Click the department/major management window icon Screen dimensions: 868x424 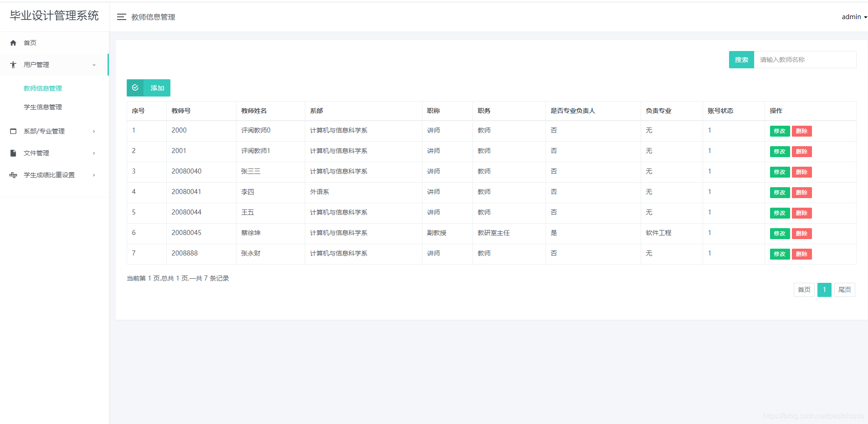pyautogui.click(x=13, y=131)
